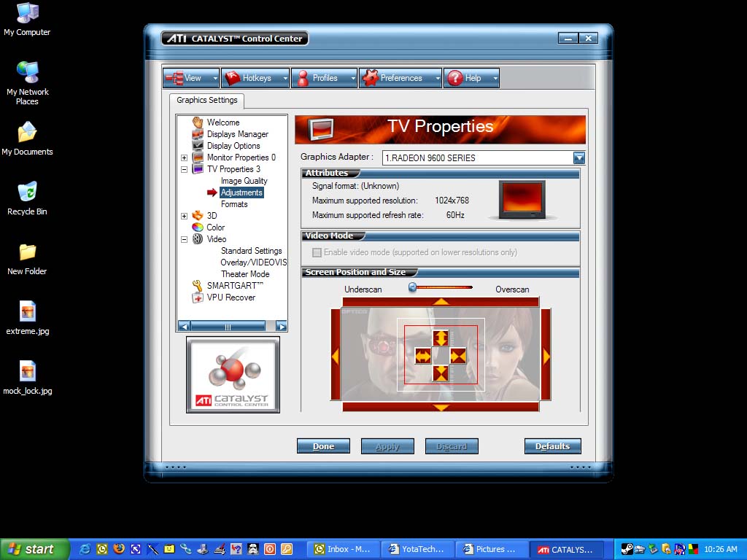Click the move screen up arrow
The image size is (747, 560).
(441, 302)
